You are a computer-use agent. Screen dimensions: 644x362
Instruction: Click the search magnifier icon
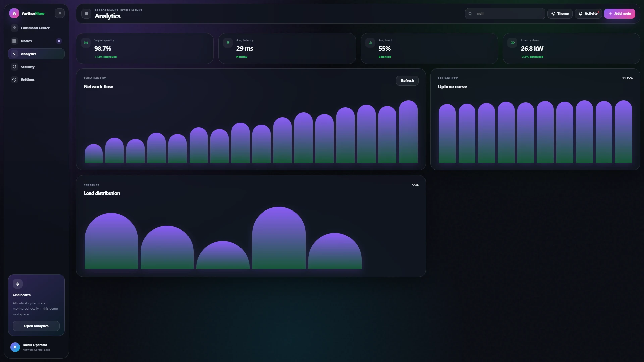470,14
